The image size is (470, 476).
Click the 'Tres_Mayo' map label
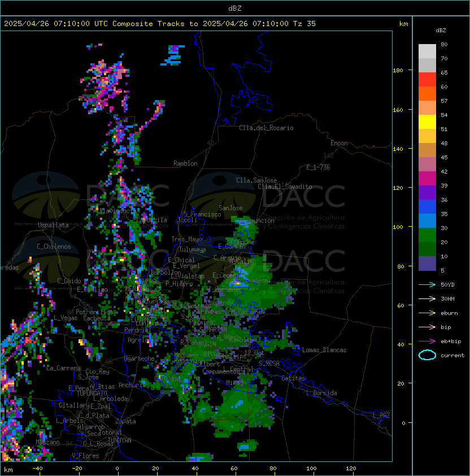coord(186,239)
